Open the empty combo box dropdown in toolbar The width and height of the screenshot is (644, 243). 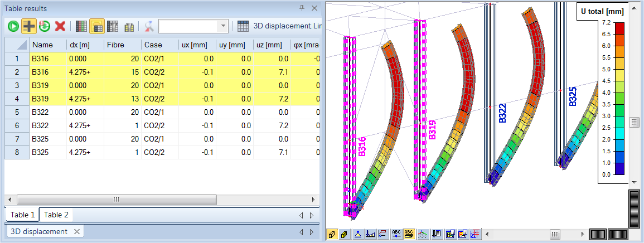pyautogui.click(x=223, y=26)
